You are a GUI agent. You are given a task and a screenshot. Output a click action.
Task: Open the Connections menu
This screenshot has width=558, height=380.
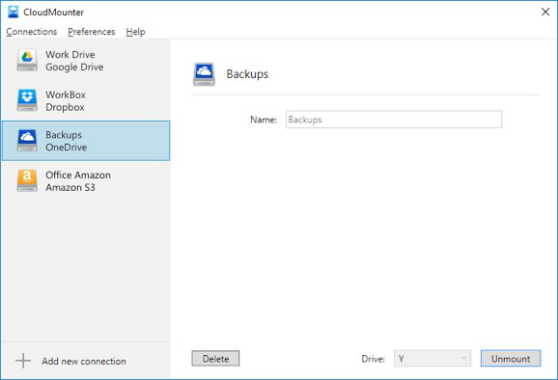[x=32, y=32]
